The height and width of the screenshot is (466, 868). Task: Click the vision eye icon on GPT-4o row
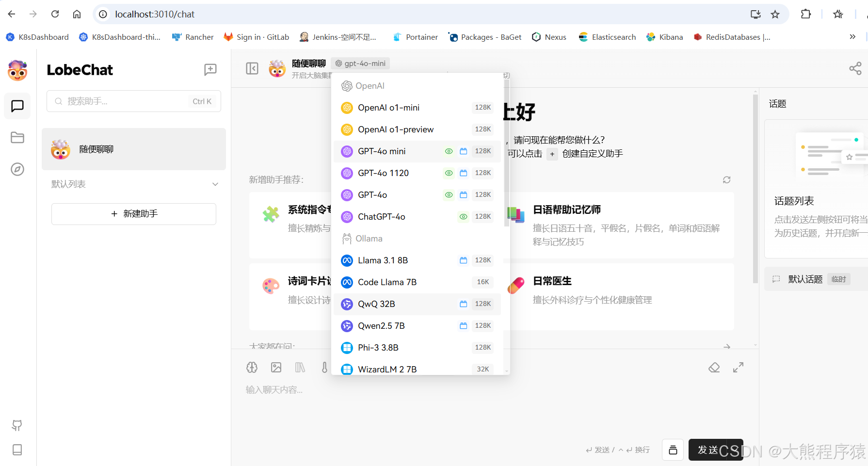[x=449, y=195]
